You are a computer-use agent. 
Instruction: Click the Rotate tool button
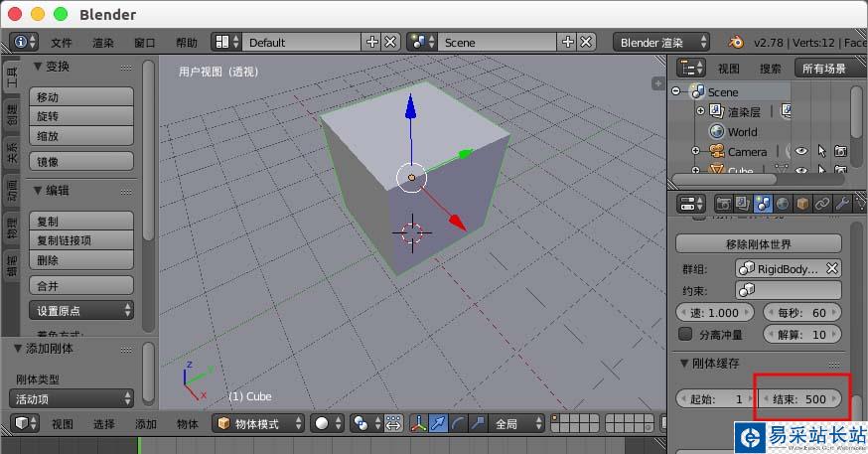tap(81, 116)
